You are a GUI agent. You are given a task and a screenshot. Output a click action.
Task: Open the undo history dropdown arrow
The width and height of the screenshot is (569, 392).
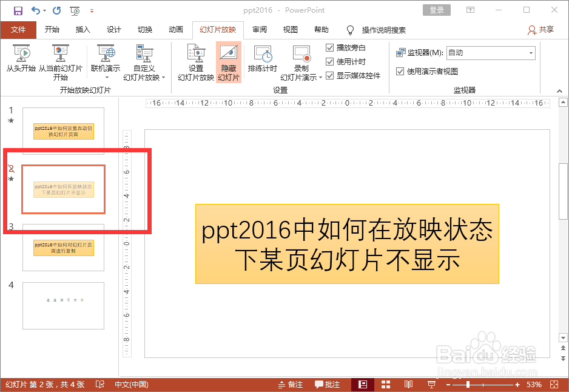click(45, 10)
